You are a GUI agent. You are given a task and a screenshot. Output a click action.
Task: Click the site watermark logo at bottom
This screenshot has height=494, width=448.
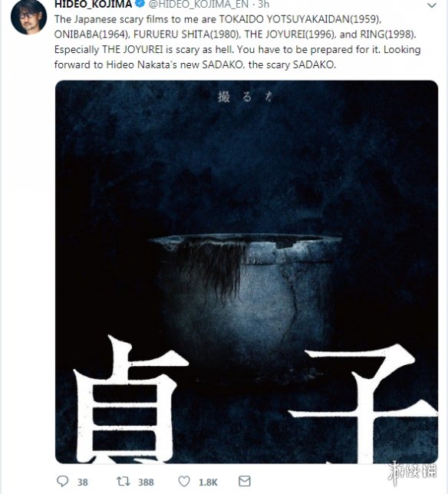pos(413,473)
